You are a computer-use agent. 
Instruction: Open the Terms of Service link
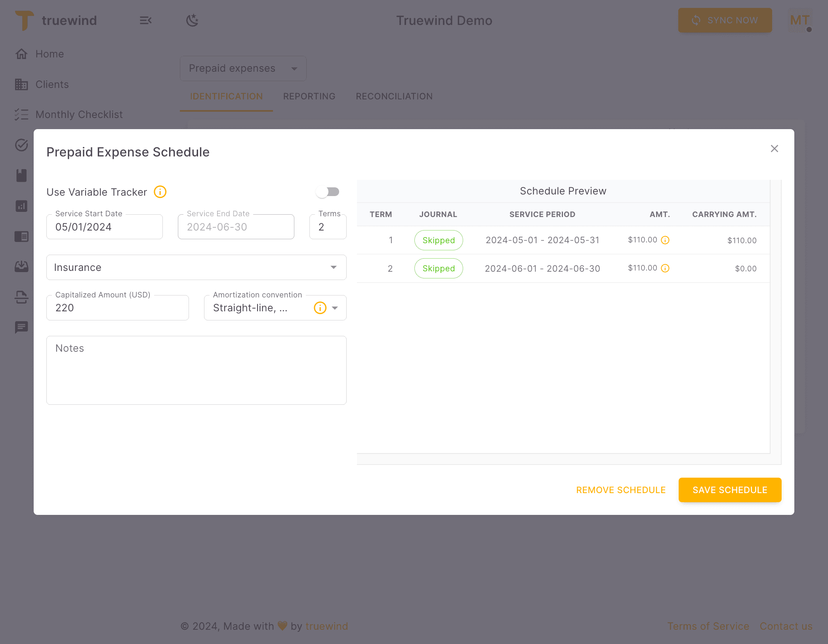click(x=708, y=626)
